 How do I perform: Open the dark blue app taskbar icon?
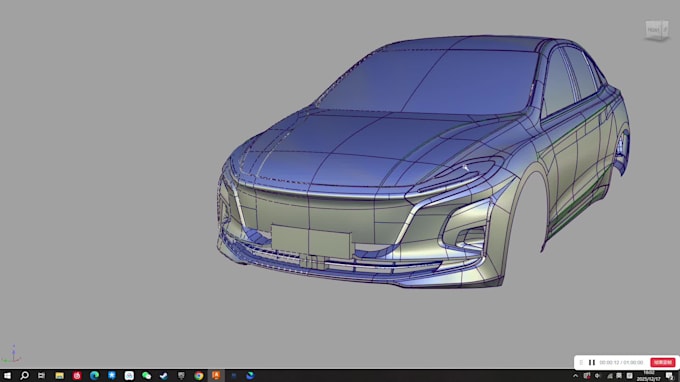click(233, 375)
